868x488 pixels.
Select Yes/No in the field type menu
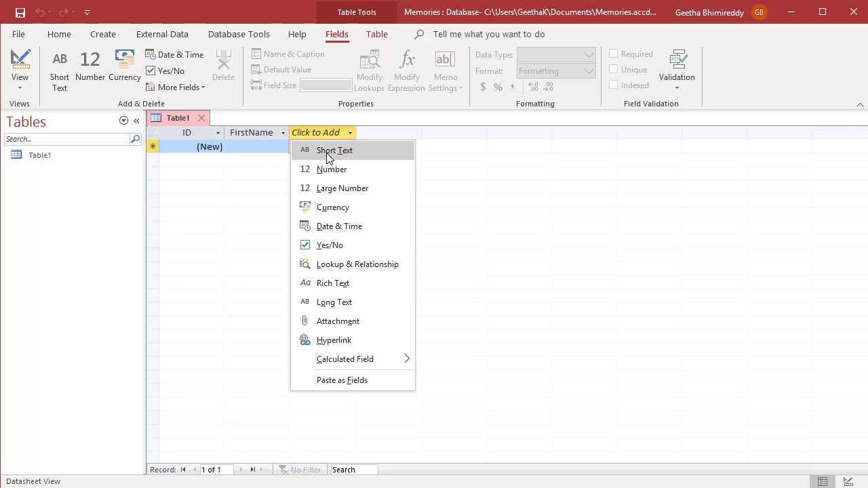(x=353, y=245)
